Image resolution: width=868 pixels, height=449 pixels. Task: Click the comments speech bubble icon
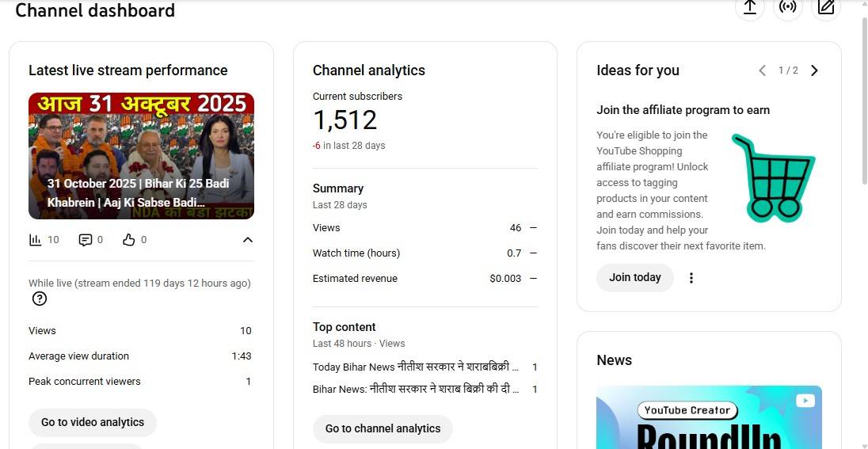[x=86, y=240]
